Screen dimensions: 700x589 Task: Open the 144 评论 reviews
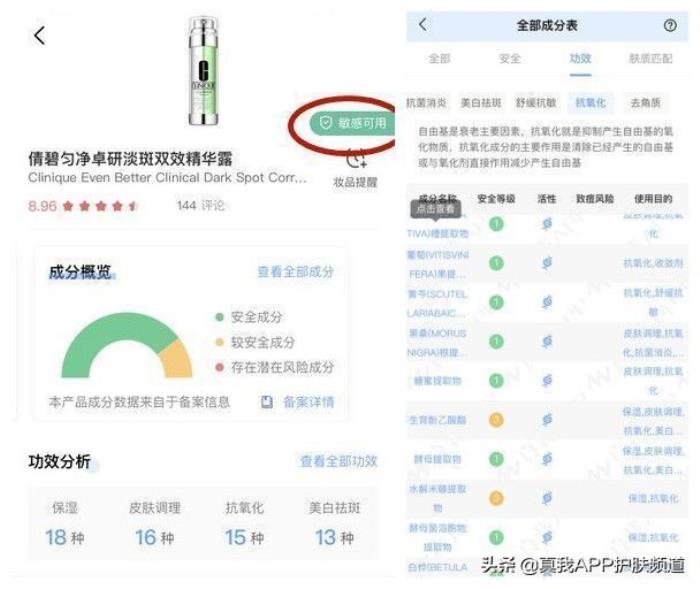tap(200, 206)
